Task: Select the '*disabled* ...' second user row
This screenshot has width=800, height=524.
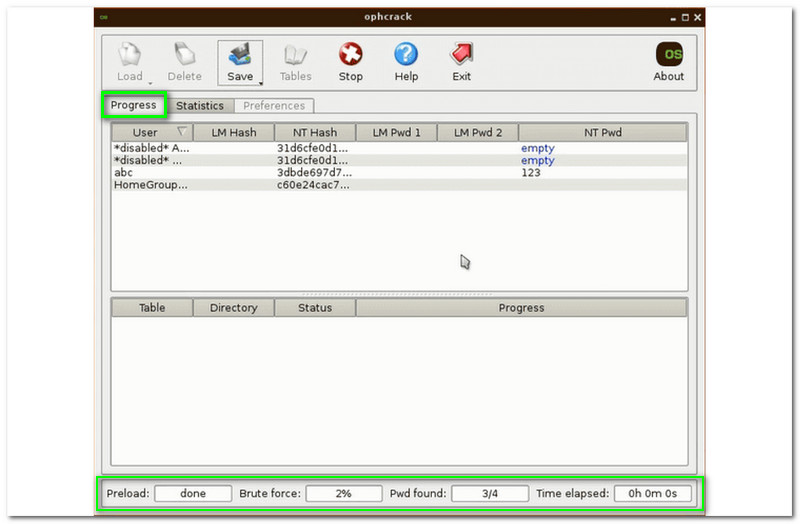Action: [399, 160]
